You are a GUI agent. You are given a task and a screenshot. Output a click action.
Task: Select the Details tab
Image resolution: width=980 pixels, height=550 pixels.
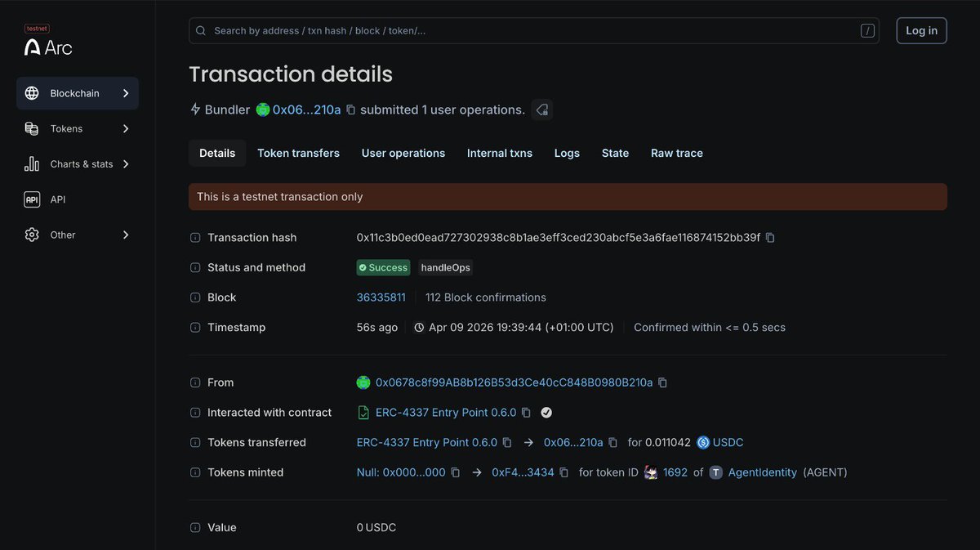coord(217,153)
